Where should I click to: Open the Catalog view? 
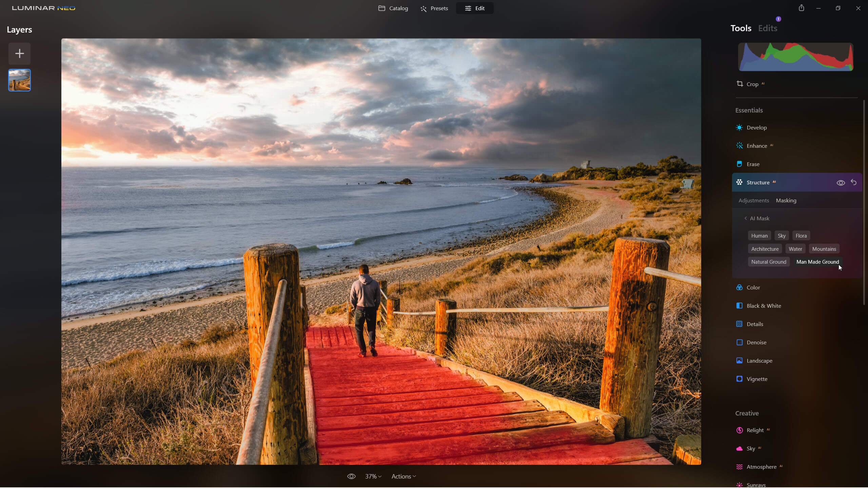coord(393,8)
